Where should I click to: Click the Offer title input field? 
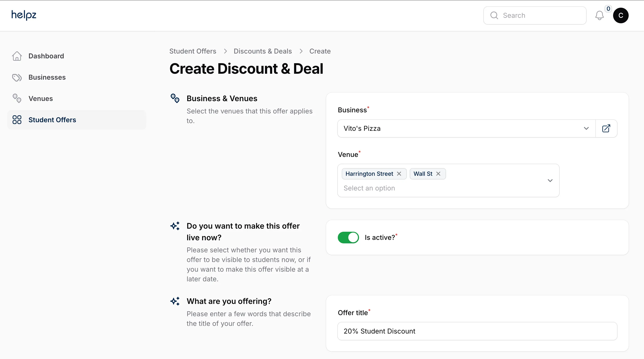pyautogui.click(x=477, y=331)
